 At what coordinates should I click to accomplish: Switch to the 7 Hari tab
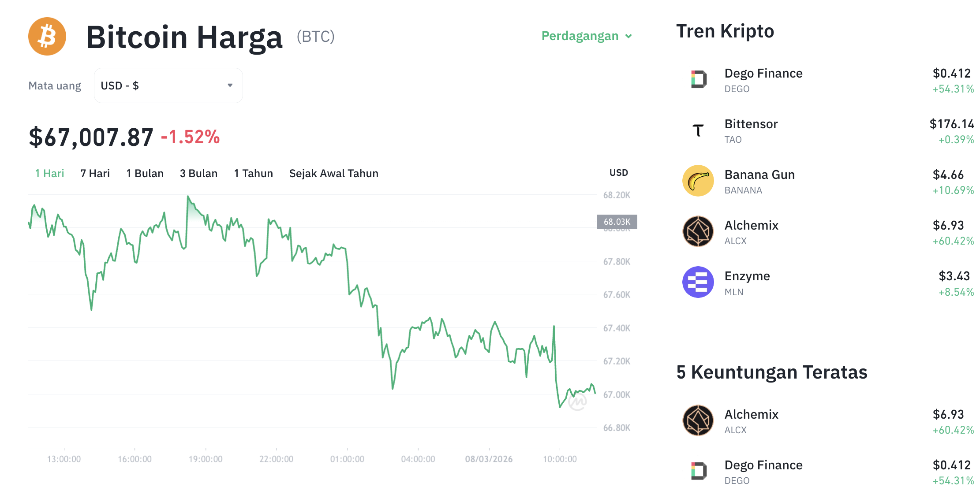(95, 173)
